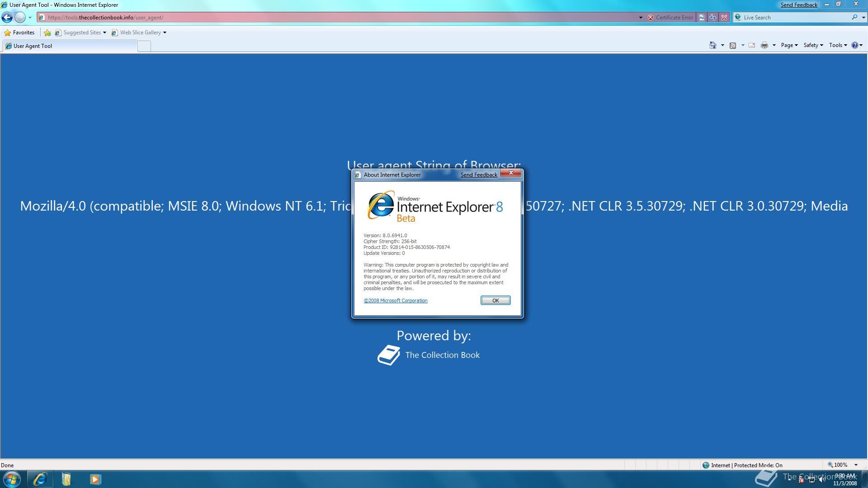Click Internet Explorer taskbar icon
This screenshot has height=488, width=868.
[40, 479]
